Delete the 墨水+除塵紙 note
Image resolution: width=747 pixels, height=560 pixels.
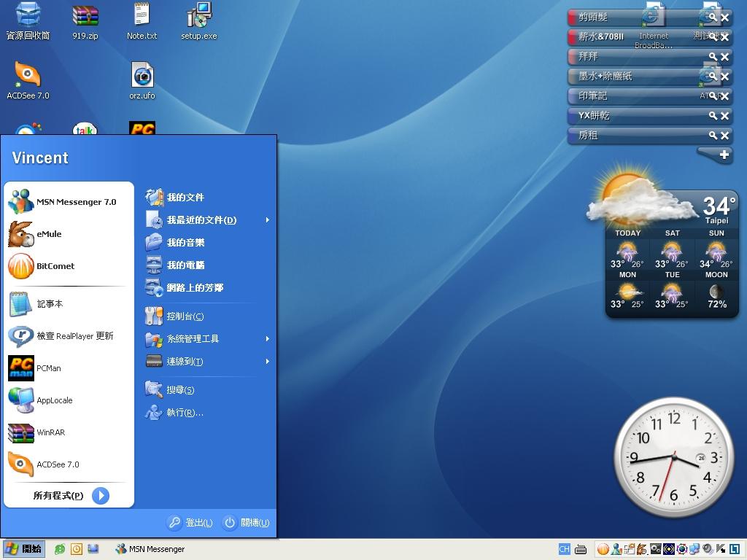click(724, 77)
